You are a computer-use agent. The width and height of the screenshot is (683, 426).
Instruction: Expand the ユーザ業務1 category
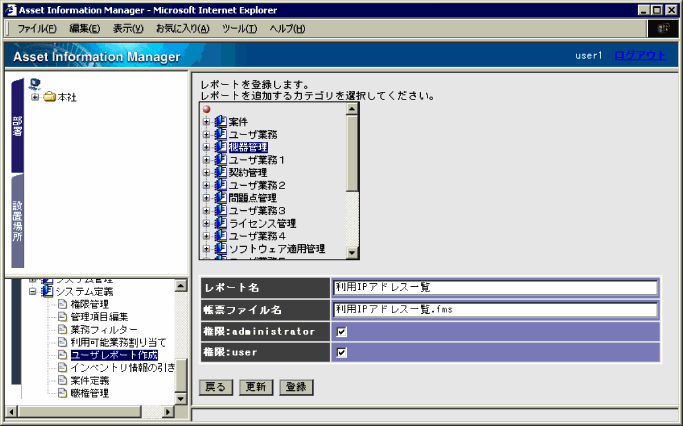(x=206, y=160)
